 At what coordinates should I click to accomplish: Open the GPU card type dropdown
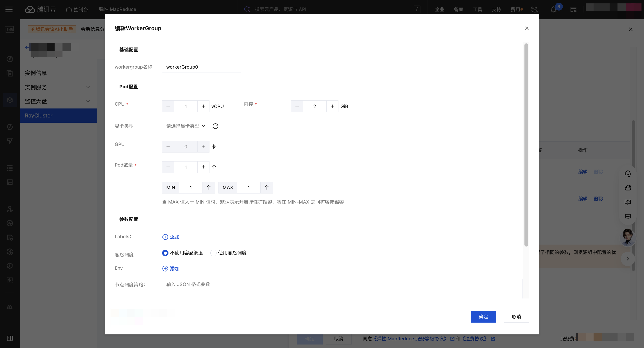186,126
